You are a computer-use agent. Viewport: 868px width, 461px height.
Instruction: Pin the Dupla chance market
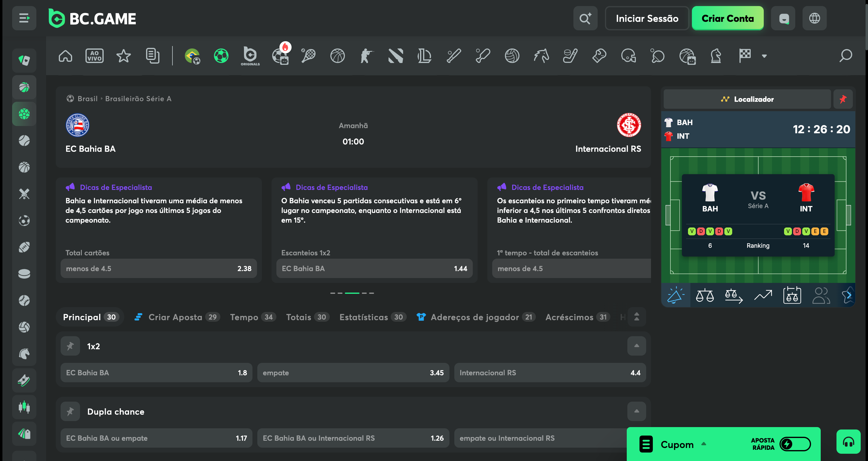(x=70, y=411)
